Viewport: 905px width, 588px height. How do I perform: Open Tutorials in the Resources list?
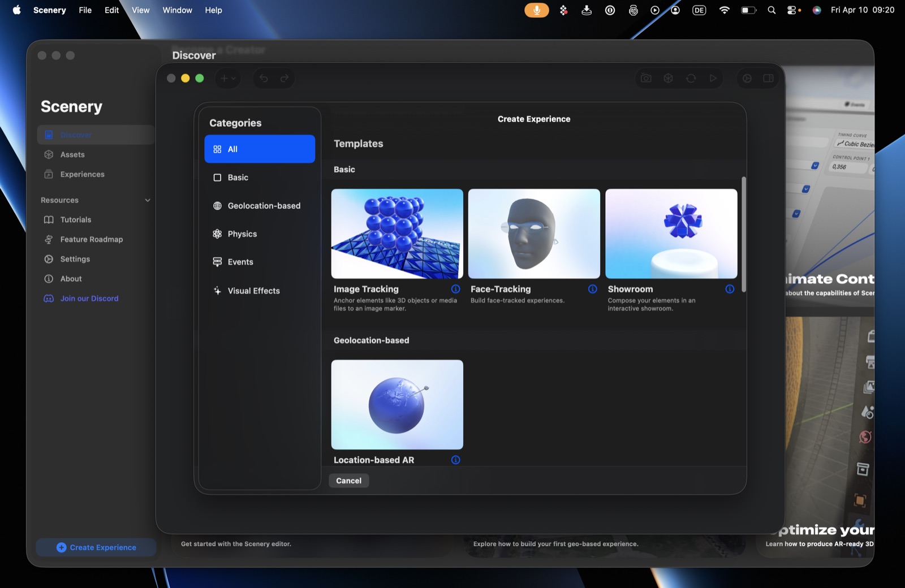pyautogui.click(x=96, y=219)
